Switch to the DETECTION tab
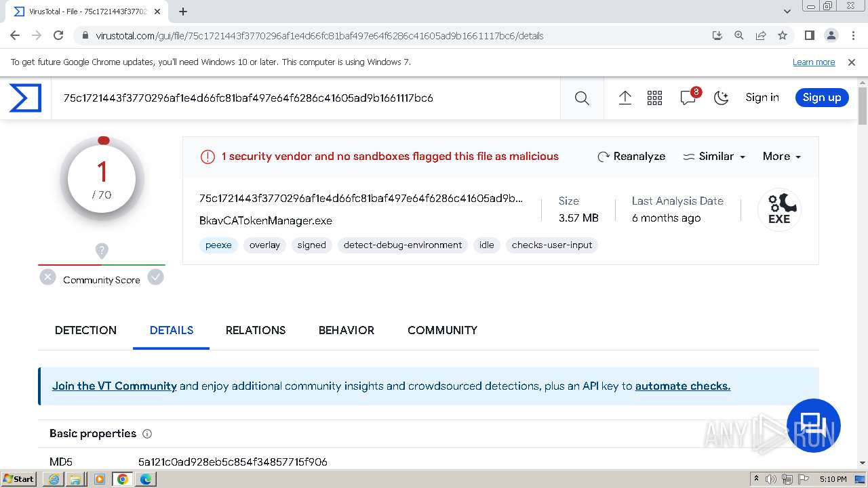 [85, 330]
